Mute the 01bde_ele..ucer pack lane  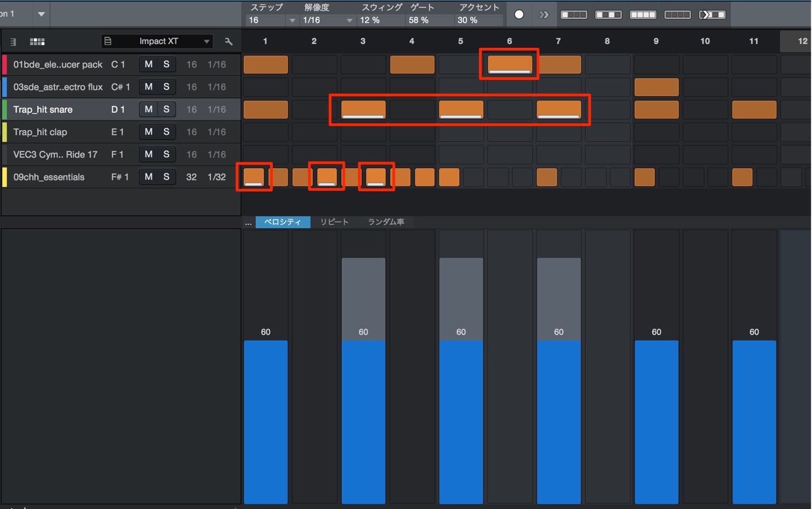(x=148, y=64)
